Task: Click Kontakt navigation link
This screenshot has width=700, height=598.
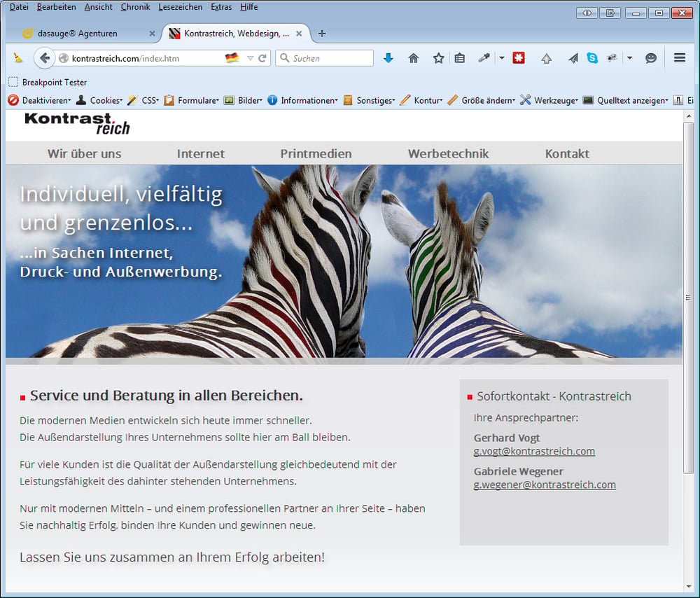Action: 567,153
